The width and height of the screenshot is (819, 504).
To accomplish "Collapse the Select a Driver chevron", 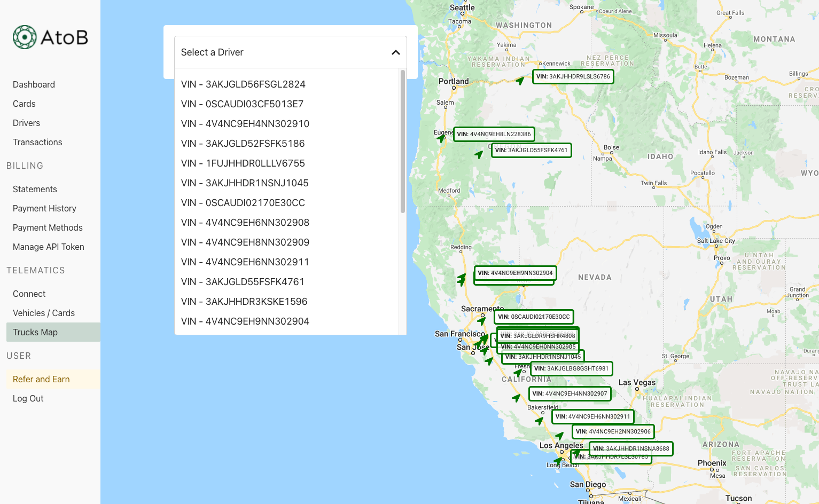I will pyautogui.click(x=396, y=52).
